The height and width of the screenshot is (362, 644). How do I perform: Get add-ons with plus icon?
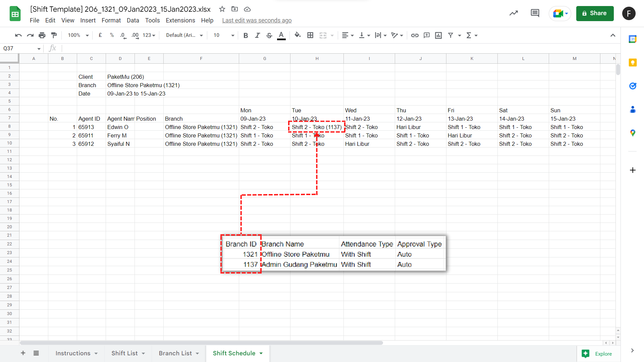(633, 170)
